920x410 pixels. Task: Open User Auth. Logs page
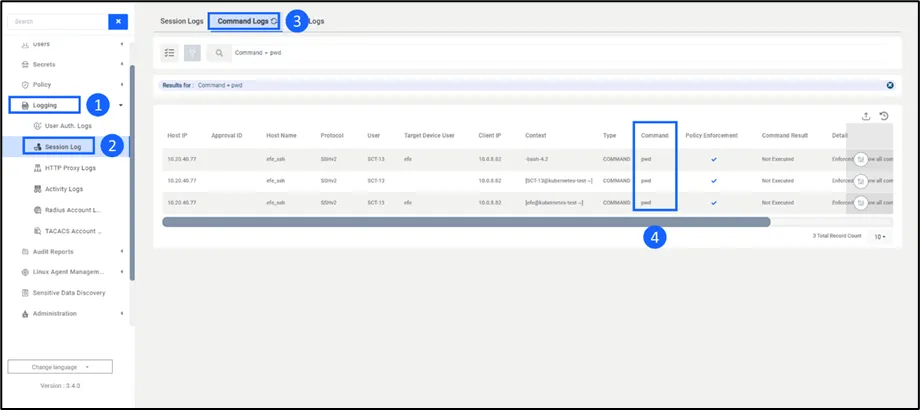(68, 126)
